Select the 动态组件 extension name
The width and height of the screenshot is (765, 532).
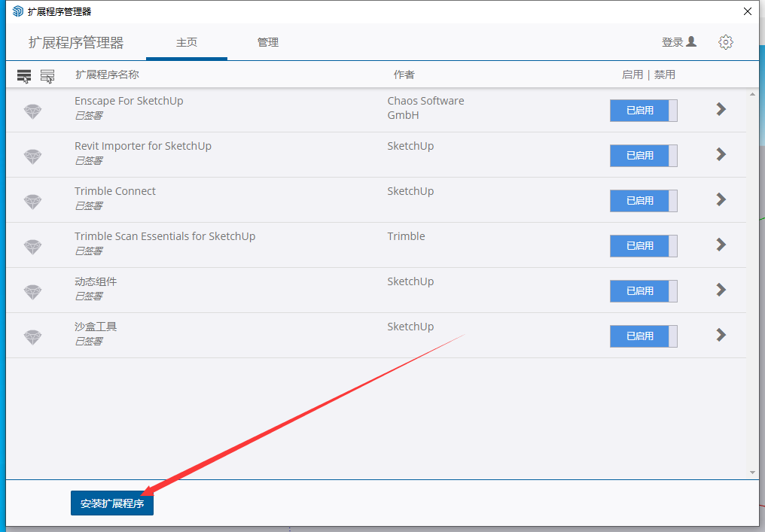tap(96, 281)
